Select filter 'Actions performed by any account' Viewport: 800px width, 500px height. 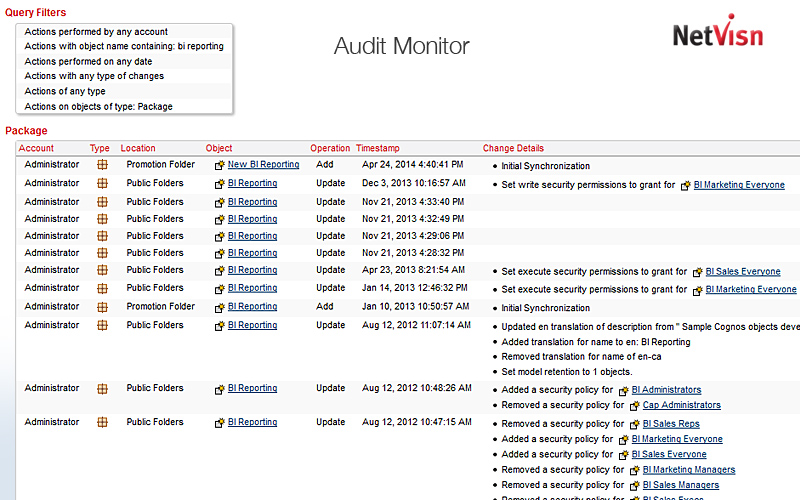(x=96, y=32)
